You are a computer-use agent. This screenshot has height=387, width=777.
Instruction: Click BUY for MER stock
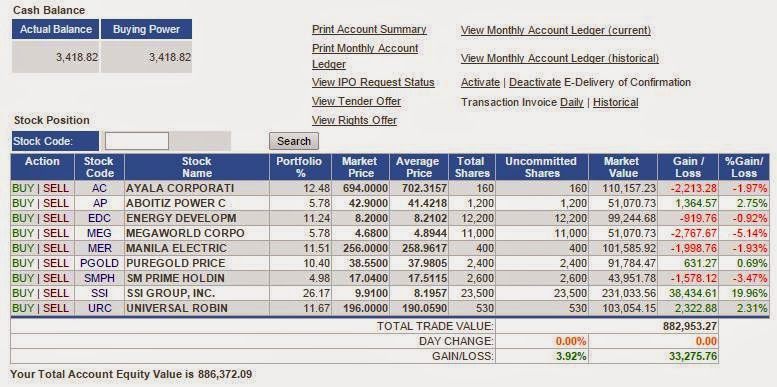[23, 248]
